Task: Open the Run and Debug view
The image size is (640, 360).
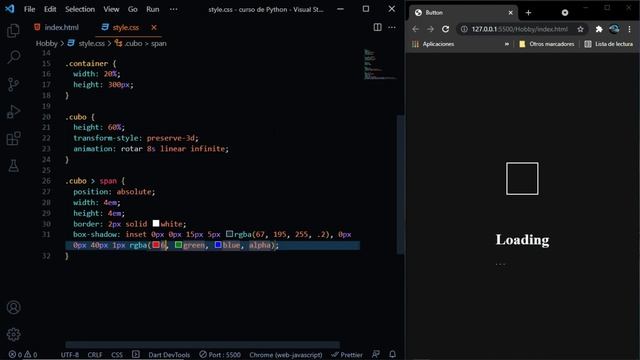Action: tap(13, 111)
